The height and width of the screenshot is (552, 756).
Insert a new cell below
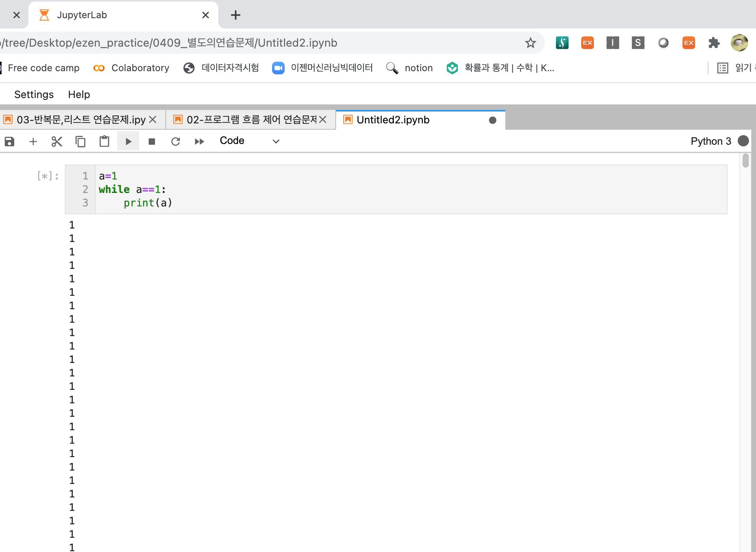[33, 141]
